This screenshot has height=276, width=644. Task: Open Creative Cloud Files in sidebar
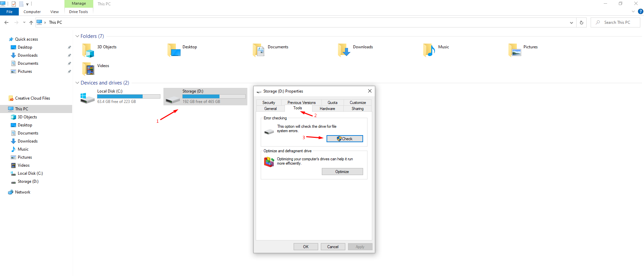[x=33, y=98]
